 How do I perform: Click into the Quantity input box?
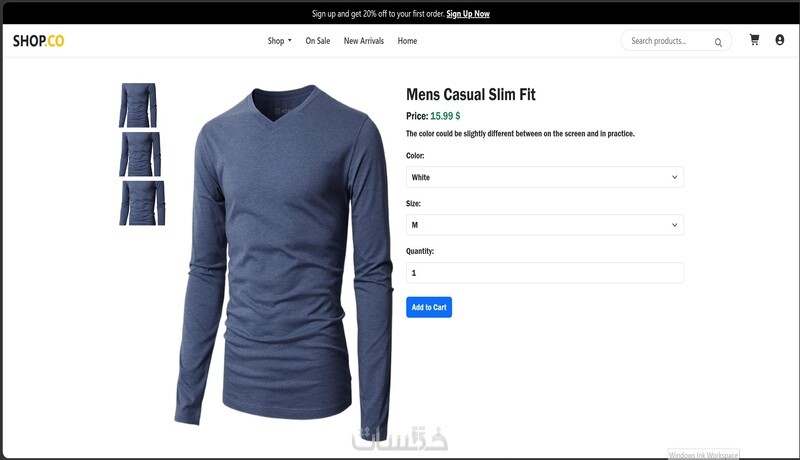[544, 273]
